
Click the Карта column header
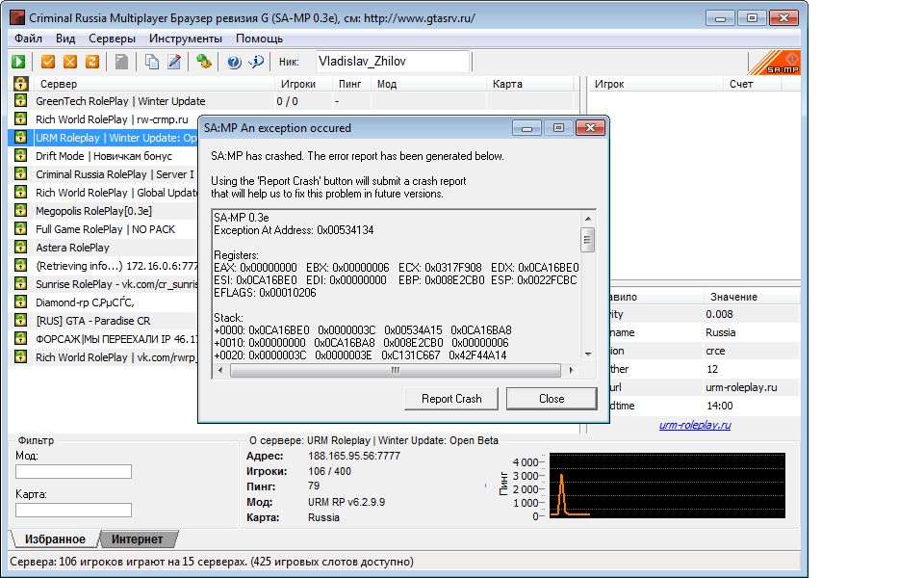coord(529,84)
